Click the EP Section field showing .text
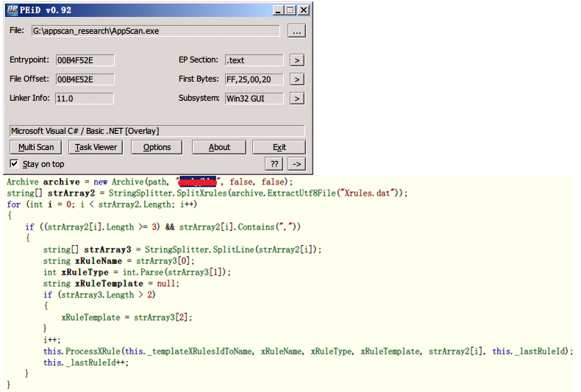This screenshot has height=392, width=581. [x=254, y=60]
